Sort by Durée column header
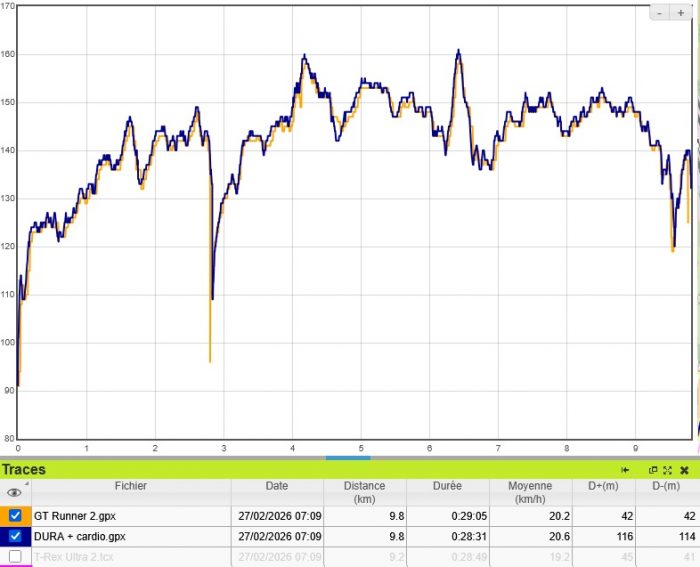Viewport: 700px width, 567px height. [x=447, y=487]
